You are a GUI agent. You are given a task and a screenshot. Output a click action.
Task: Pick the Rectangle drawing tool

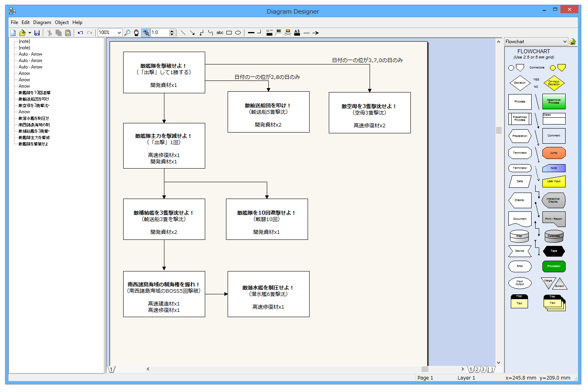coord(229,32)
